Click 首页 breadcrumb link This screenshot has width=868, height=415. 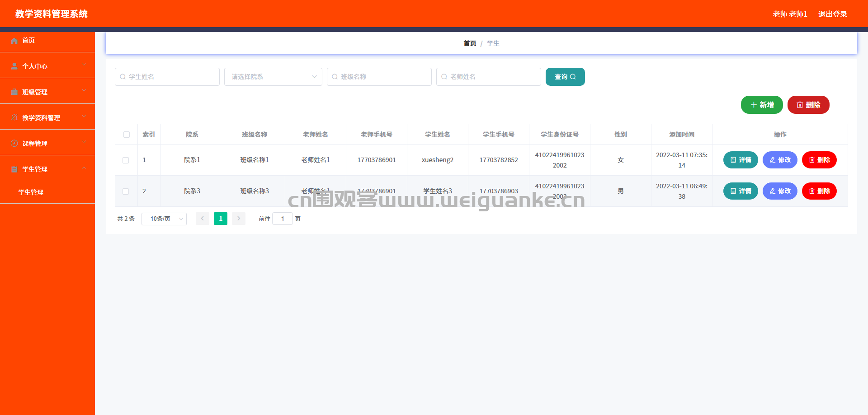pyautogui.click(x=470, y=43)
